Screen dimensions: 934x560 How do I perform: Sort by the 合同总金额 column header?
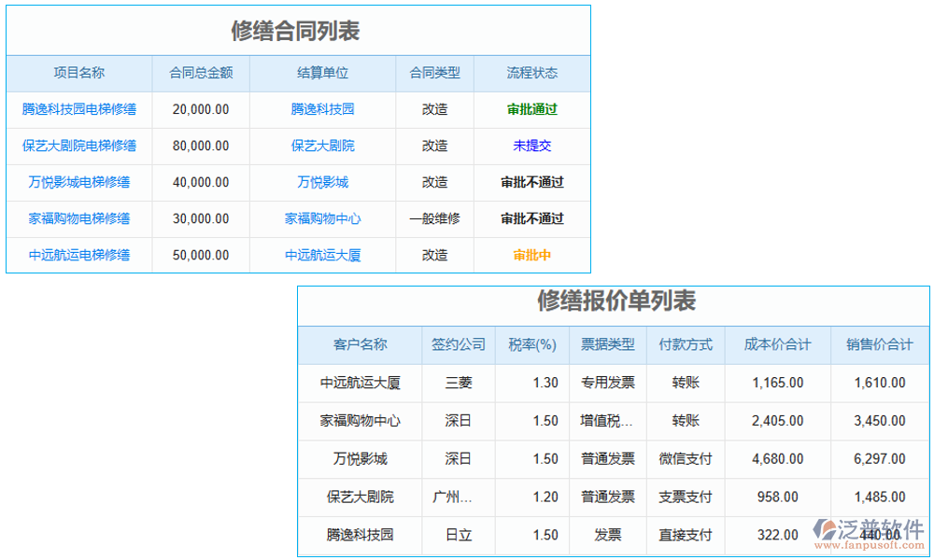point(200,73)
